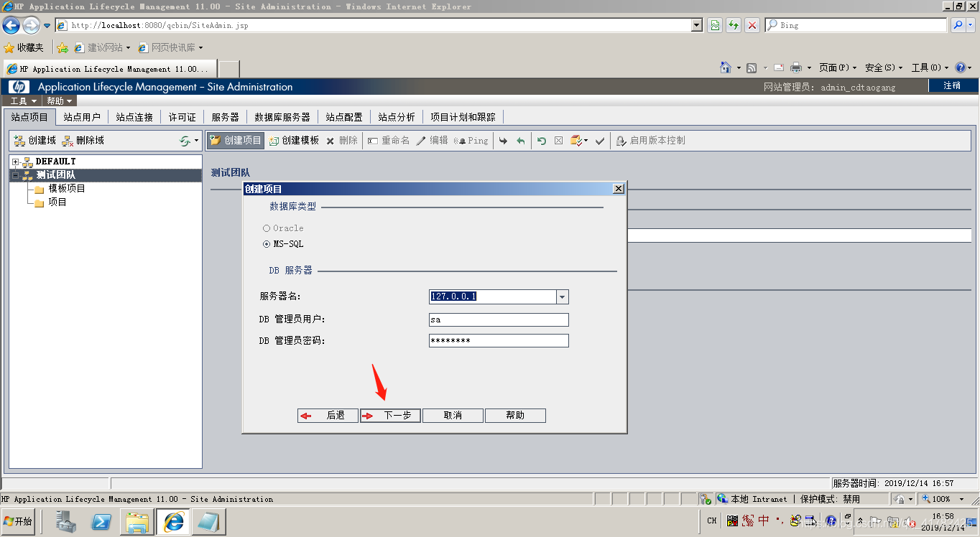Screen dimensions: 980x537
Task: Click the IE home page icon
Action: (x=726, y=67)
